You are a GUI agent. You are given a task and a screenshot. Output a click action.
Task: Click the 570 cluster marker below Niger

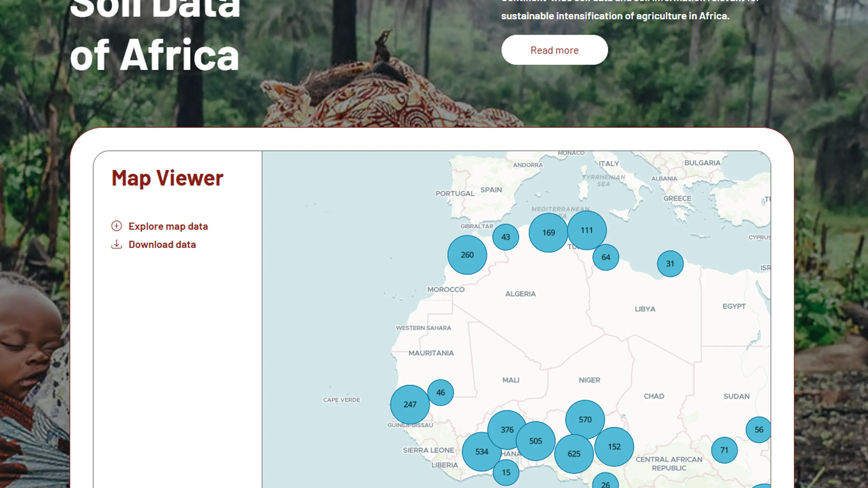(x=585, y=419)
